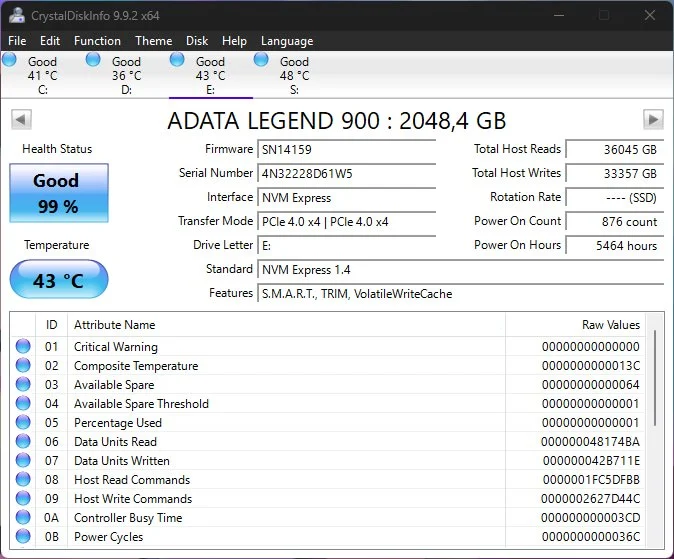Image resolution: width=674 pixels, height=559 pixels.
Task: Click status orb for Host Write Commands row
Action: coord(23,498)
